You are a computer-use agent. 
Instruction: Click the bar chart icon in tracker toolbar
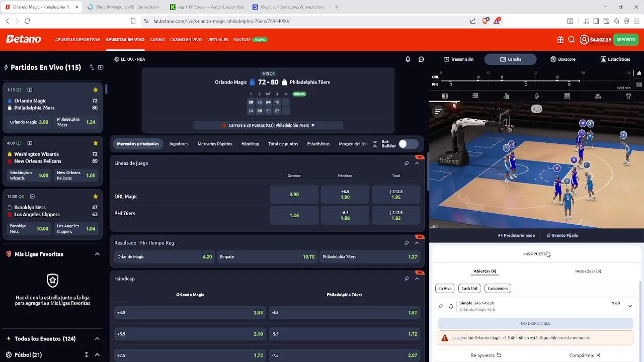pos(506,96)
